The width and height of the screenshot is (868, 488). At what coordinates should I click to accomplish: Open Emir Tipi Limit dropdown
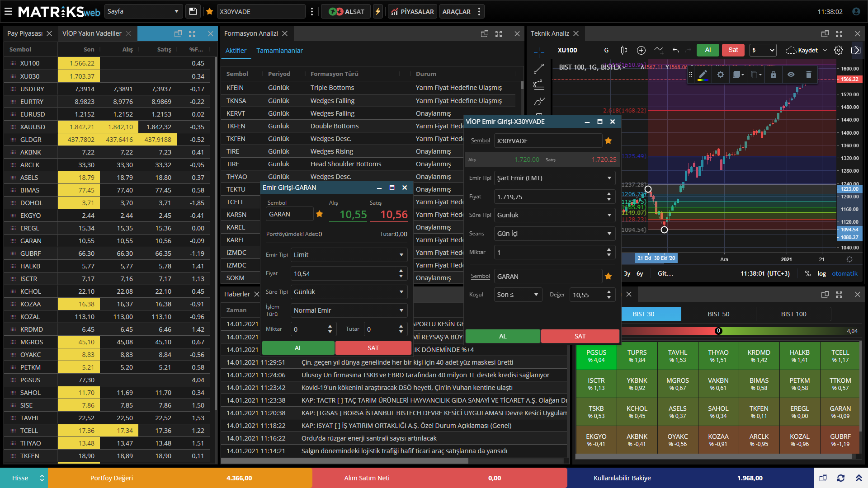(349, 255)
